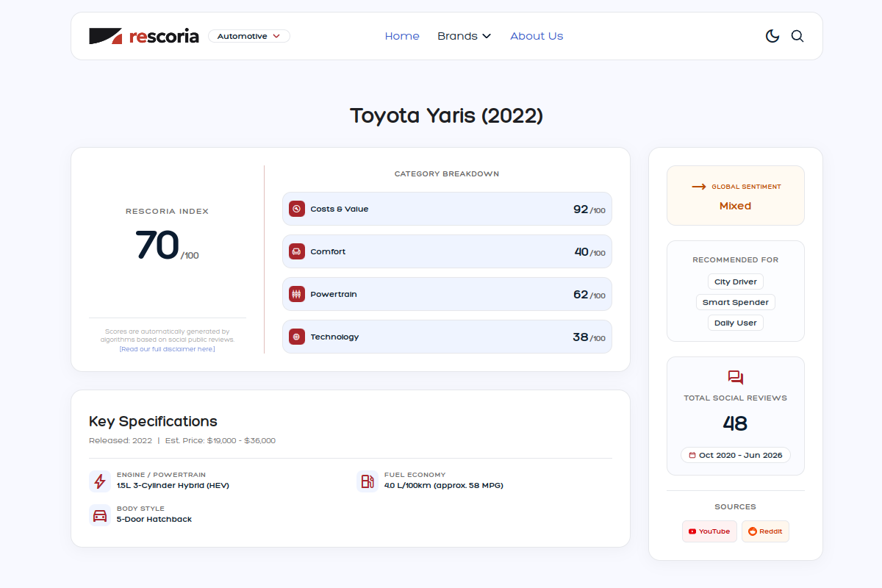882x588 pixels.
Task: Click the Powertrain icon
Action: 297,294
